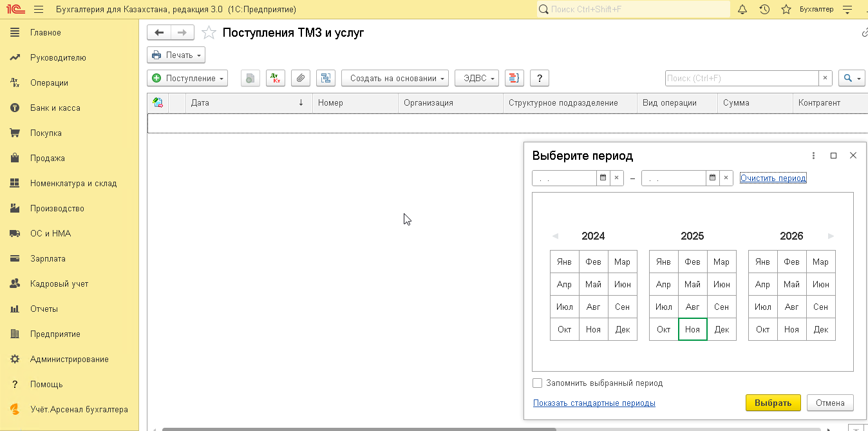868x431 pixels.
Task: Open the Отчеты section
Action: pos(70,309)
